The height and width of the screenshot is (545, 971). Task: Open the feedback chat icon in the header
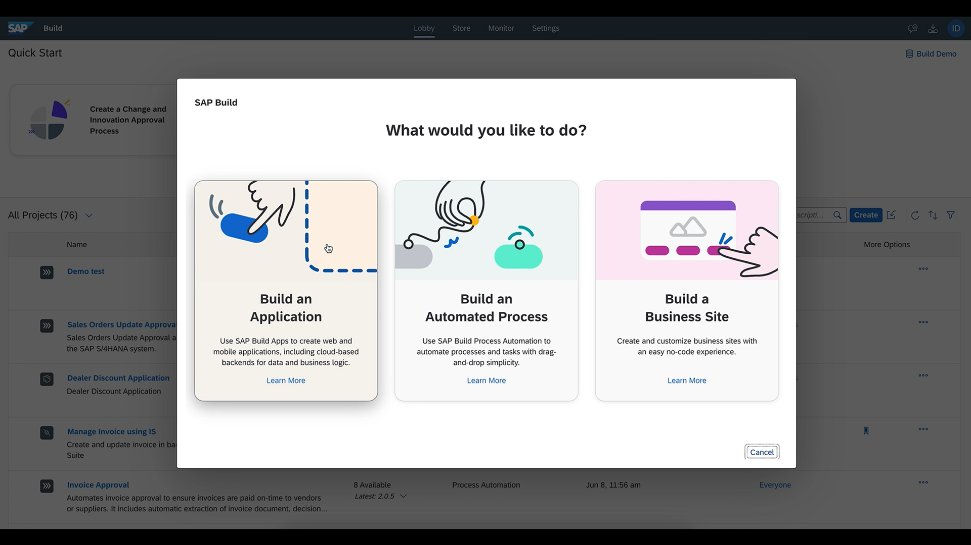click(x=912, y=28)
